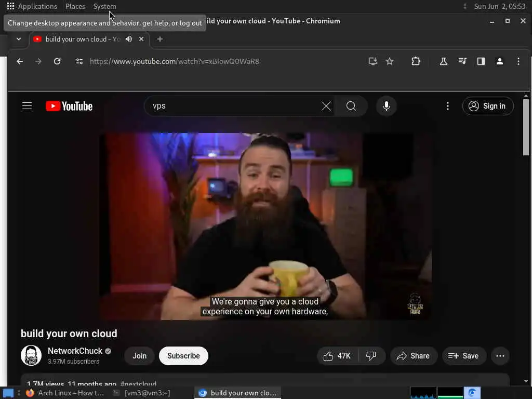Open the Extensions puzzle icon
The width and height of the screenshot is (532, 399).
416,61
